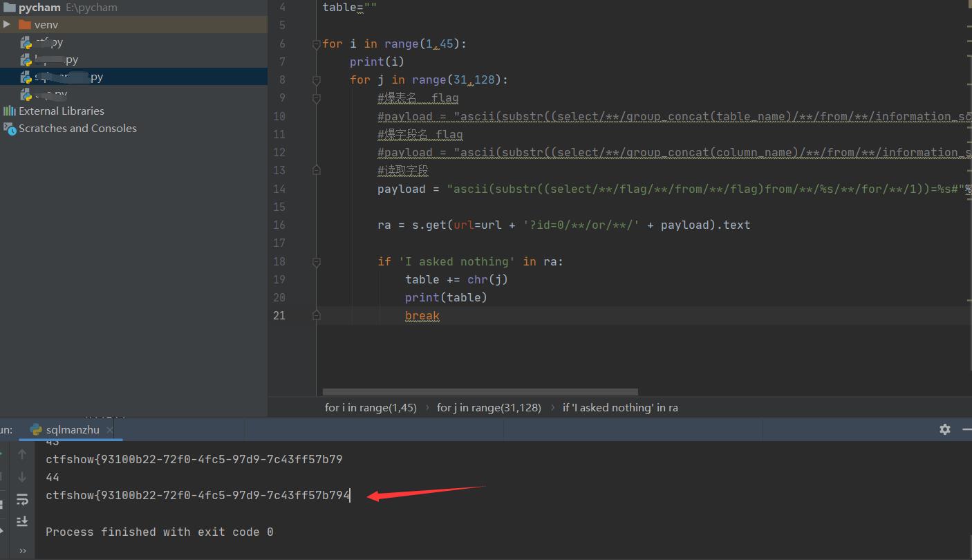Click the editor horizontal scrollbar
The height and width of the screenshot is (560, 972).
tap(480, 392)
